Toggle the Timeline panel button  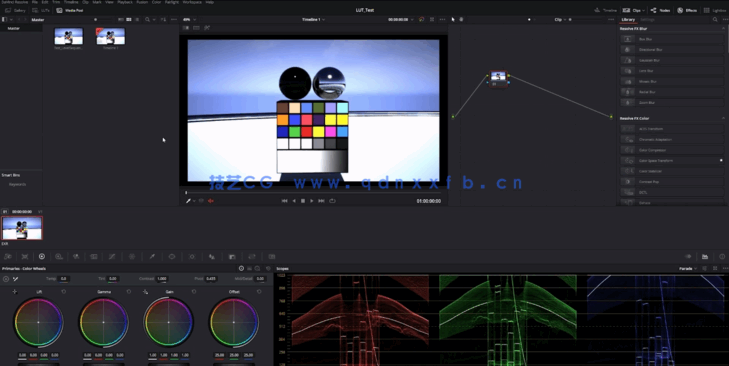[x=606, y=10]
